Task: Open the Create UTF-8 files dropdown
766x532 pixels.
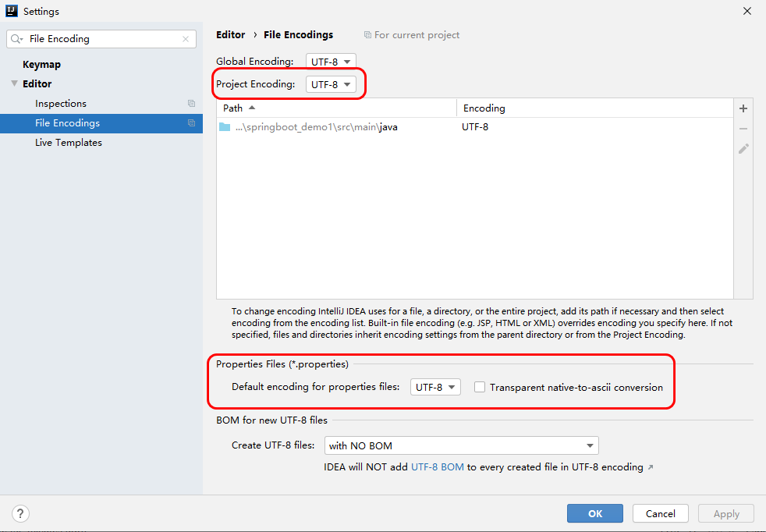Action: coord(461,445)
